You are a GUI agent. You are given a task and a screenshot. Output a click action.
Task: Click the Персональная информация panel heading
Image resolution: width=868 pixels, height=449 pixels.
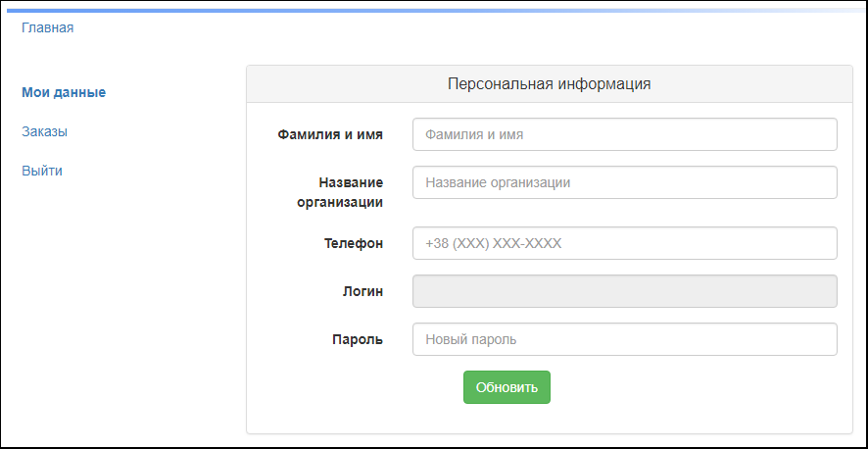point(549,83)
